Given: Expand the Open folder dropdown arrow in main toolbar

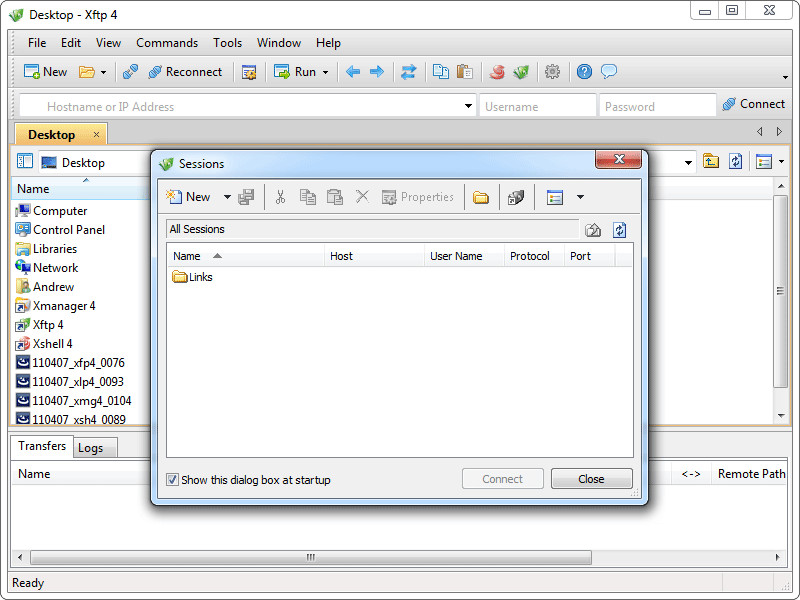Looking at the screenshot, I should point(104,72).
